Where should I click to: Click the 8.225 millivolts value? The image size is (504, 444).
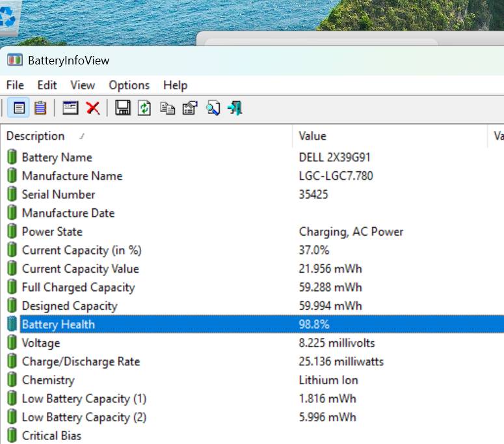[337, 343]
